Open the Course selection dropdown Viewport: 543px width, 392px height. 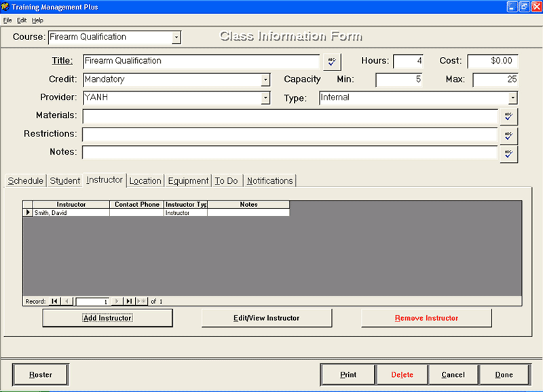pyautogui.click(x=177, y=37)
